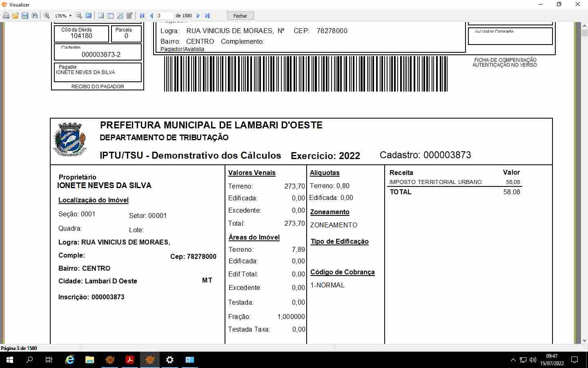Click the page number input field
Viewport: 588px width, 368px height.
(165, 16)
